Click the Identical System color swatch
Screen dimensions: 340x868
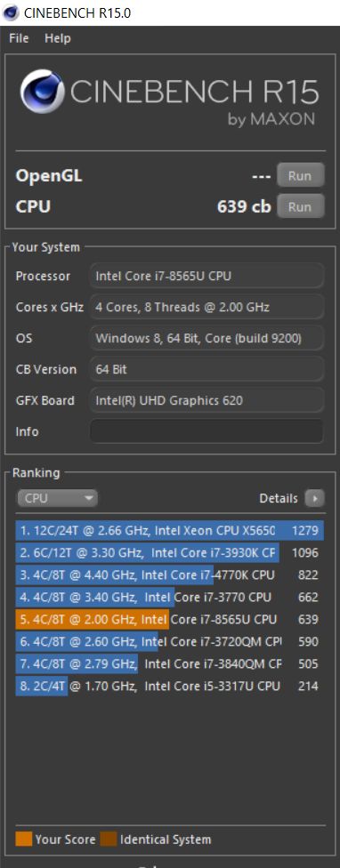(109, 839)
